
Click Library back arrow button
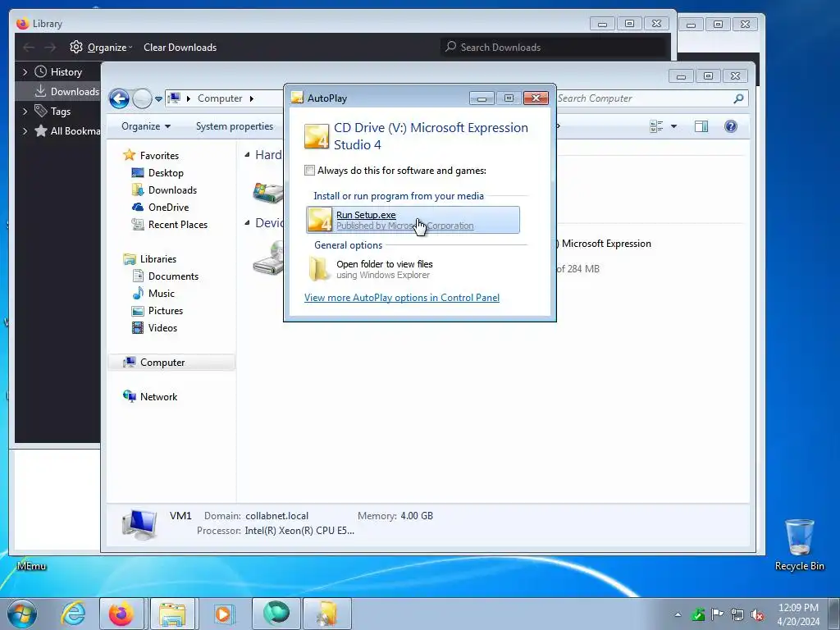click(x=29, y=47)
